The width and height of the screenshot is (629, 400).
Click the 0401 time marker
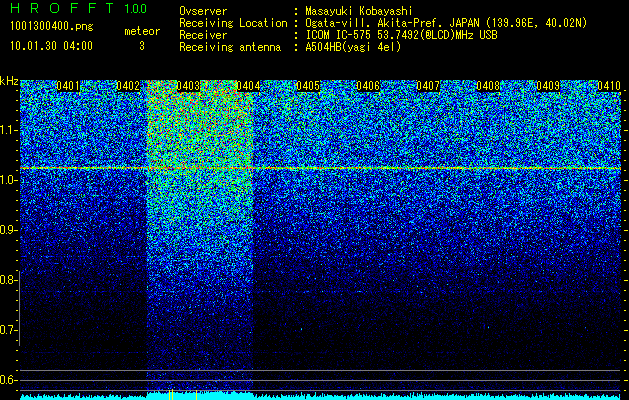[68, 86]
